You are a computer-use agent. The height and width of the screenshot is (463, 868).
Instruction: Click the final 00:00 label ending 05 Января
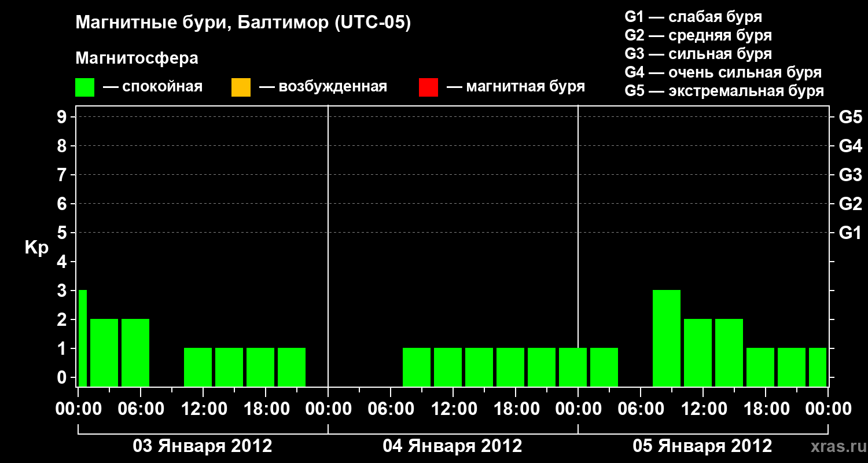click(x=828, y=409)
